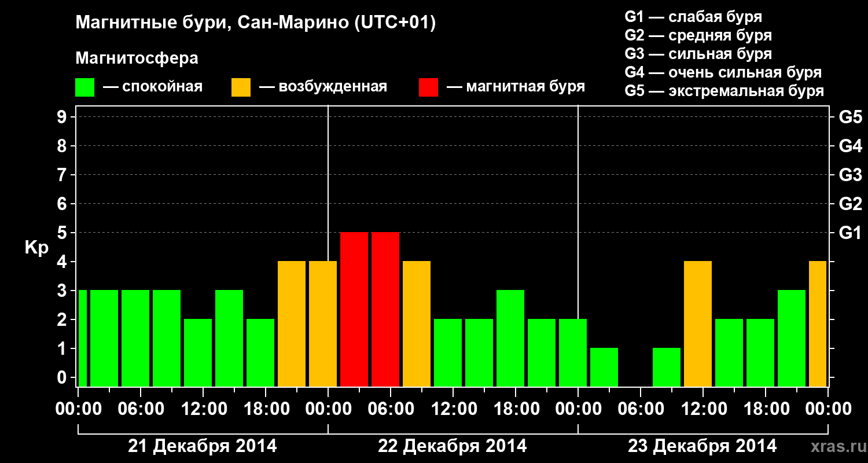Click the orange bar crossing midnight into 22 December
The height and width of the screenshot is (463, 868).
pos(323,324)
